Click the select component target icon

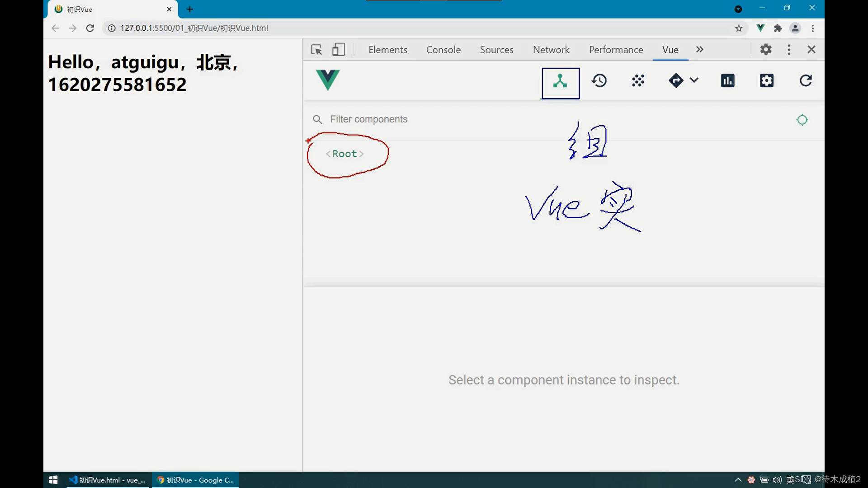(x=802, y=120)
